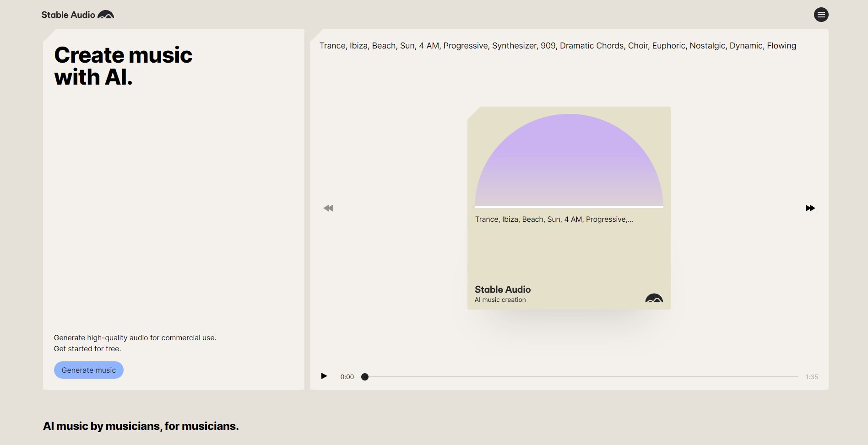Click the Generate music button
Image resolution: width=868 pixels, height=445 pixels.
[89, 370]
